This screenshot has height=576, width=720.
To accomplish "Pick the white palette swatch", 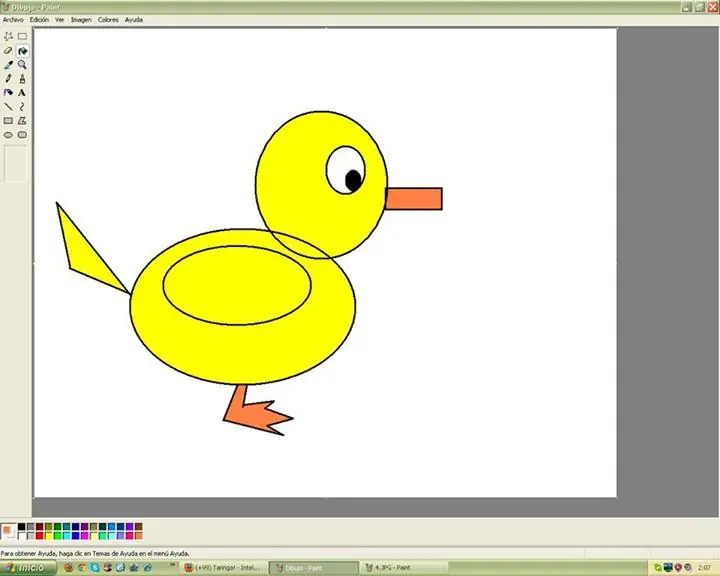I will click(22, 536).
